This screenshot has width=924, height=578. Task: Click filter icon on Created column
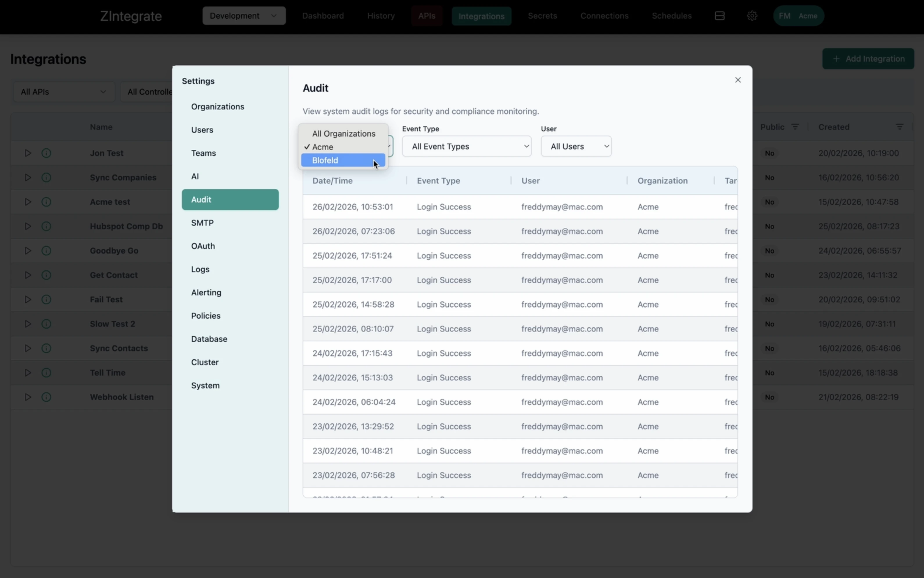point(899,127)
